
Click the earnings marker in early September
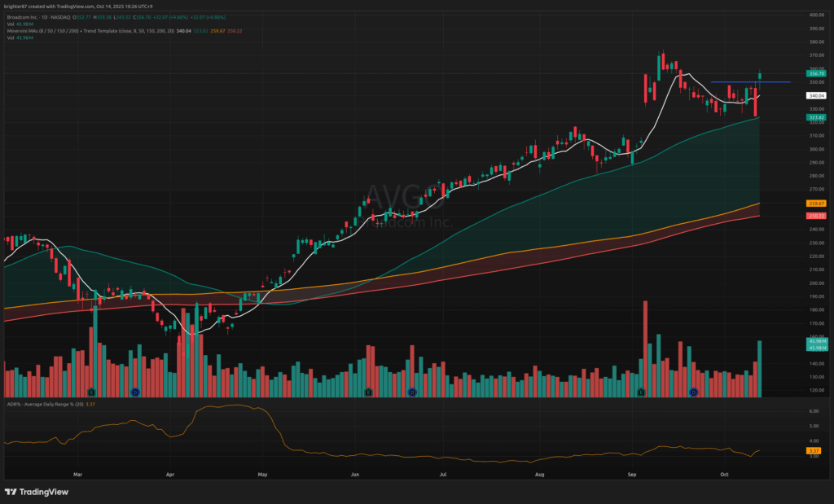pyautogui.click(x=641, y=392)
